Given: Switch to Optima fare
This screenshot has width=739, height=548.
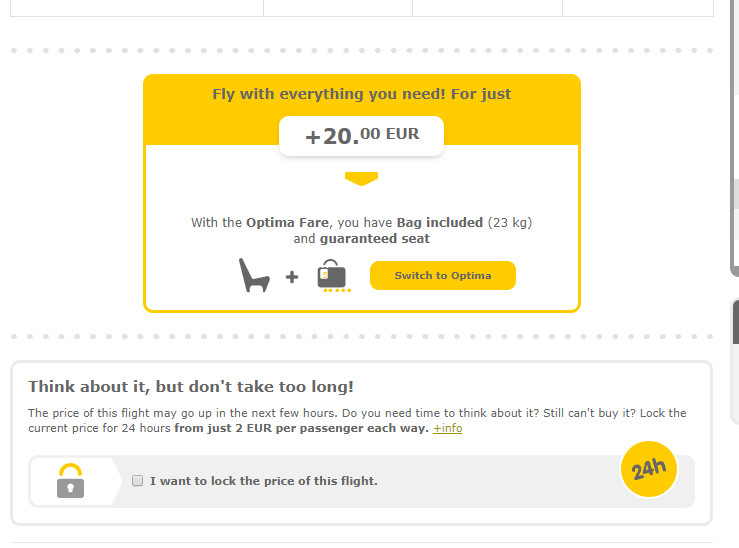Looking at the screenshot, I should point(443,276).
